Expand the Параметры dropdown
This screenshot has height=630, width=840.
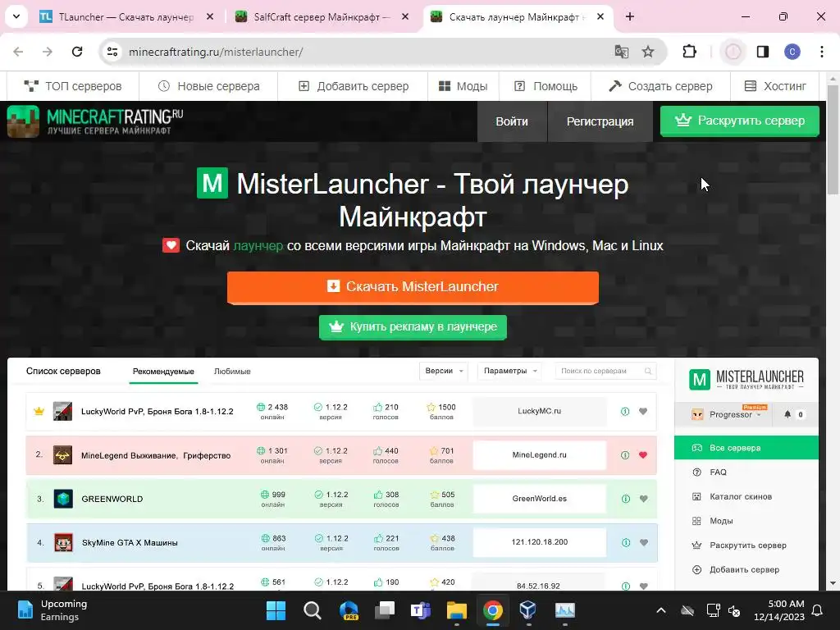tap(509, 371)
